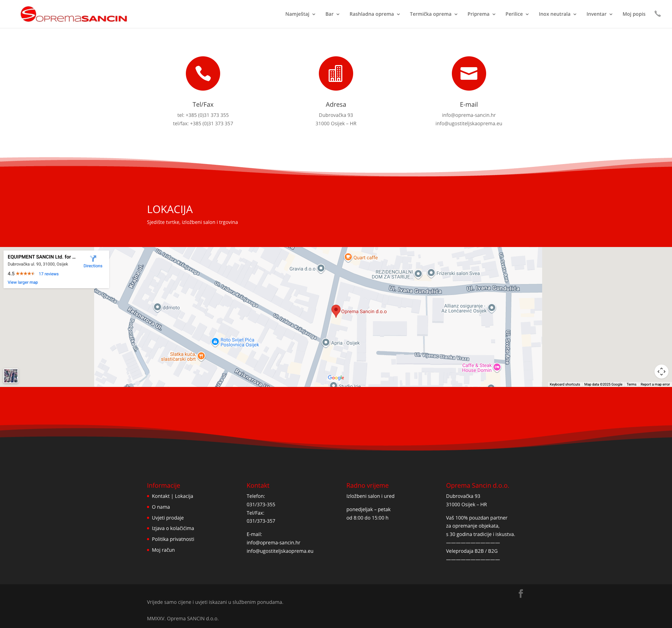Click the View larger map link
The image size is (672, 628).
pos(23,282)
